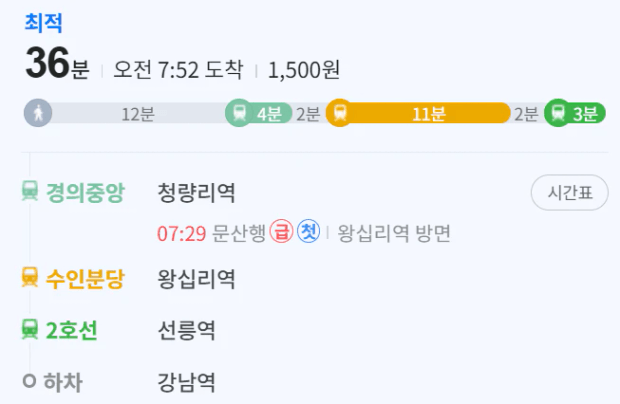Click the 36분 total duration
Image resolution: width=620 pixels, height=404 pixels.
(x=58, y=63)
